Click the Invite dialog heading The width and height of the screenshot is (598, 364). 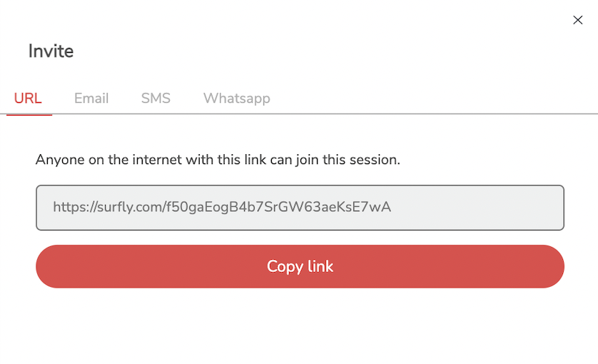click(51, 51)
